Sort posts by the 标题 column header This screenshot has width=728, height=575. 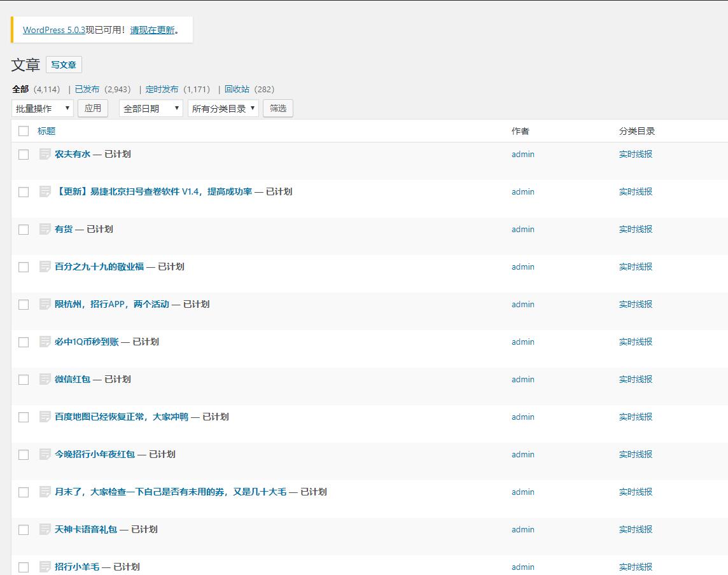click(x=46, y=131)
